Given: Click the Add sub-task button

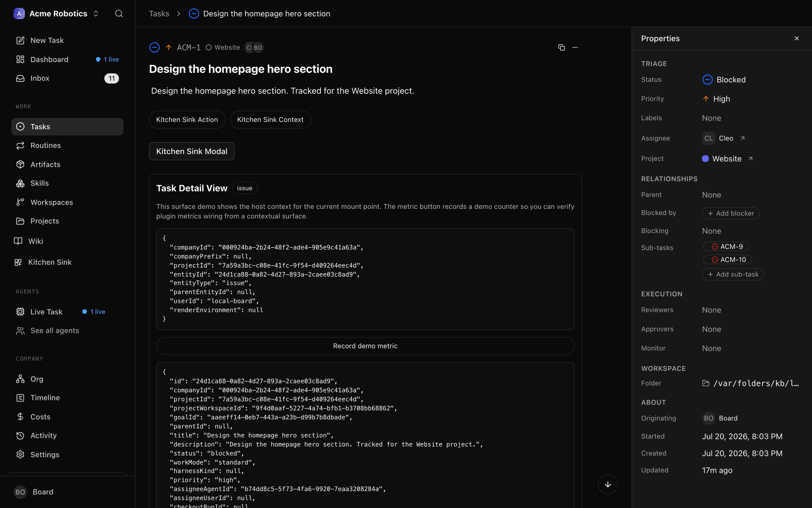Looking at the screenshot, I should point(733,275).
